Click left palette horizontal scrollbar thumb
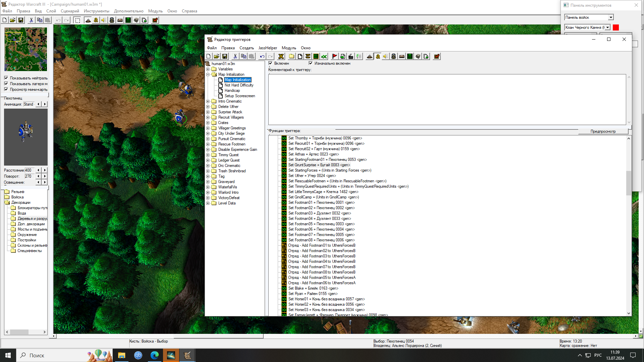 coord(19,332)
